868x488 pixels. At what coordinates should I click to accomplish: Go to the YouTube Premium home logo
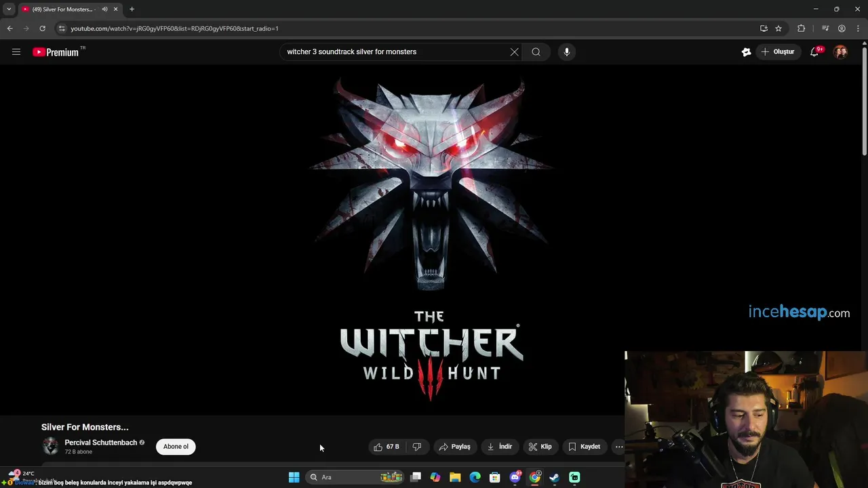[56, 52]
